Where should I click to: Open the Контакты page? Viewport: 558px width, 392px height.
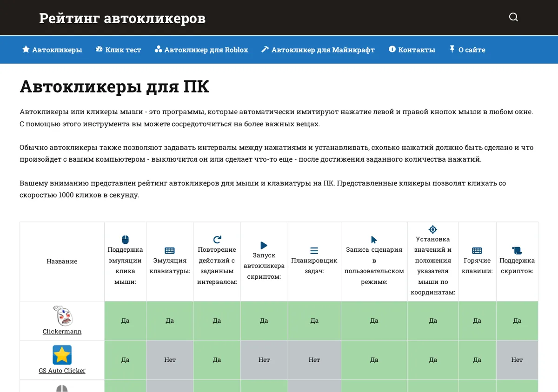(412, 50)
